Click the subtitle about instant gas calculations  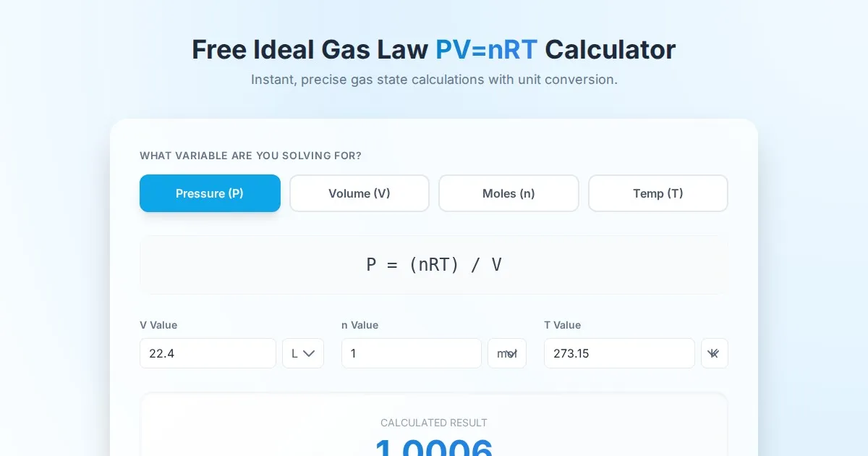(x=434, y=80)
